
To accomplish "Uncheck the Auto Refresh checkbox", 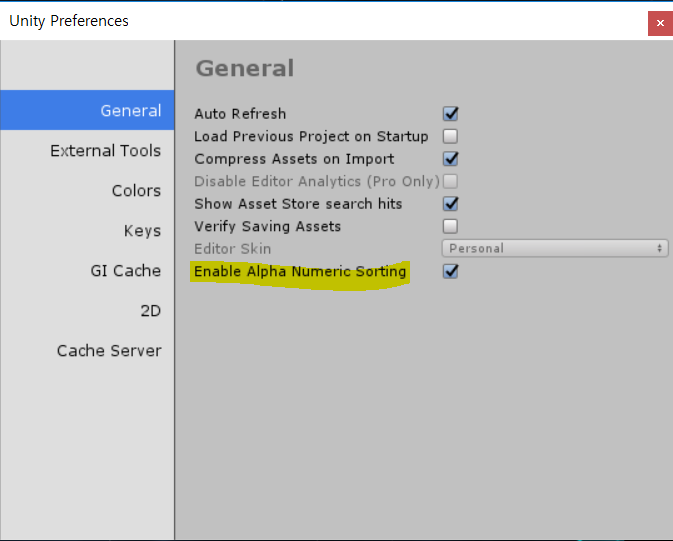I will (450, 114).
